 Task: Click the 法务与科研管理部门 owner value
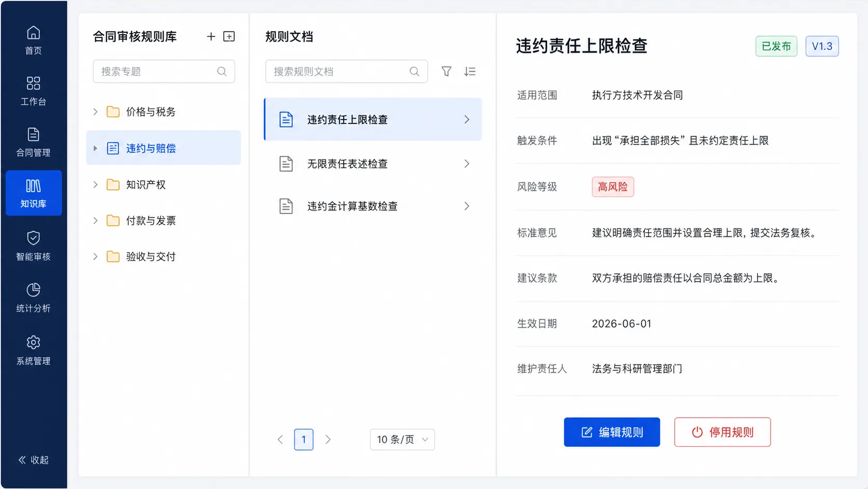click(x=638, y=369)
